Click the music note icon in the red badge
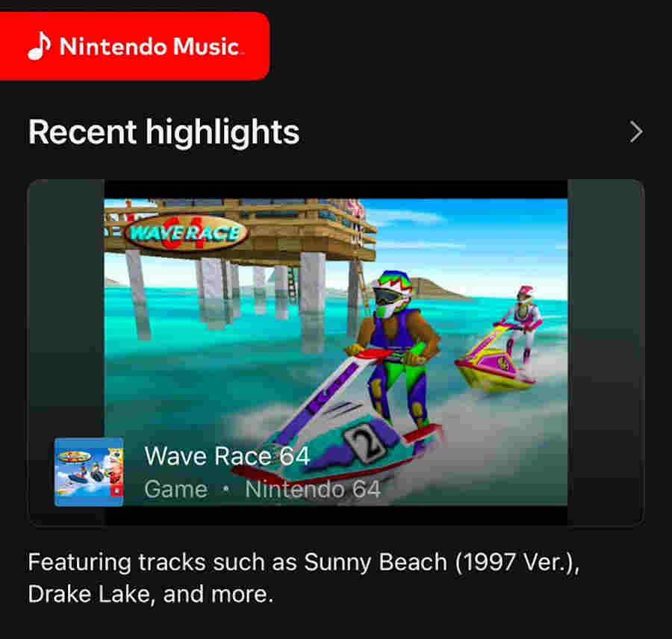The width and height of the screenshot is (672, 639). [39, 46]
